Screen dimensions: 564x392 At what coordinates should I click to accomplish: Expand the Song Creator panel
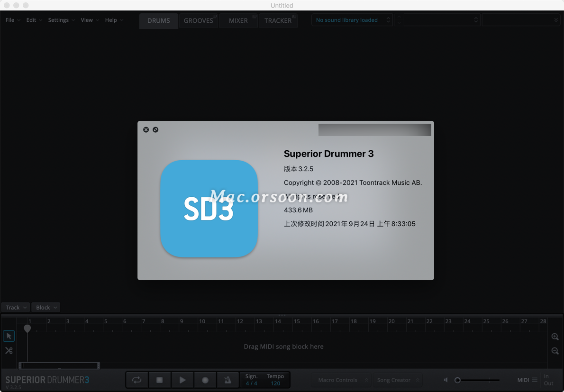[x=397, y=380]
